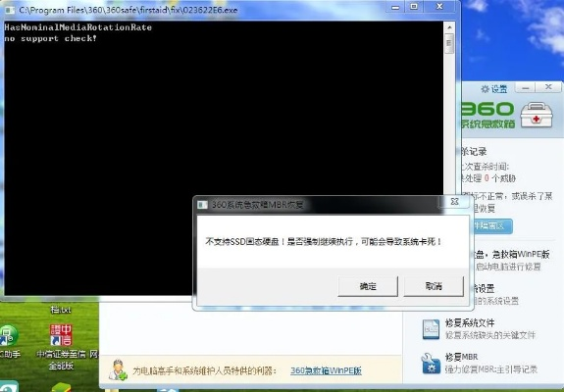This screenshot has width=564, height=392.
Task: Select the 档.txt desktop file label
Action: click(x=61, y=310)
